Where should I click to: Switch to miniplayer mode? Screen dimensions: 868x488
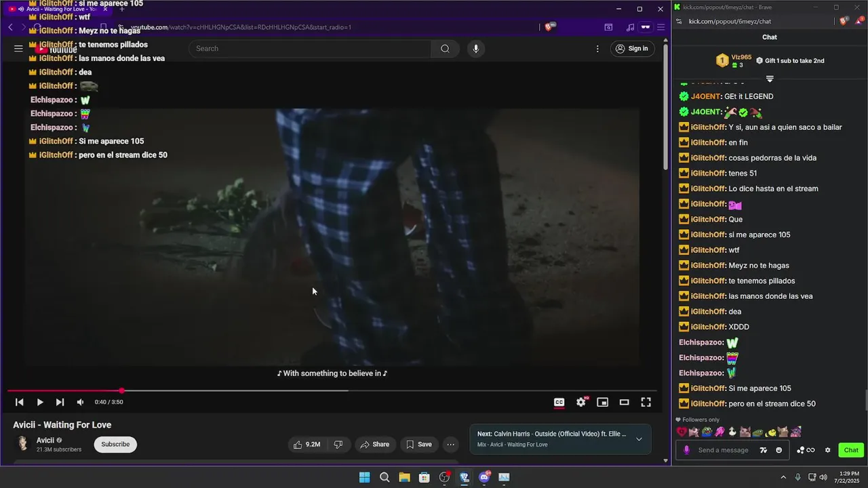pyautogui.click(x=602, y=402)
